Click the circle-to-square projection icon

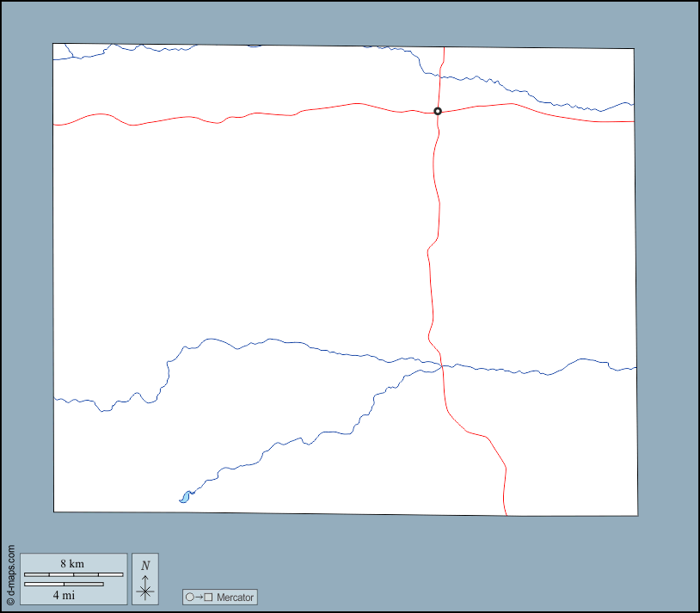(x=199, y=597)
